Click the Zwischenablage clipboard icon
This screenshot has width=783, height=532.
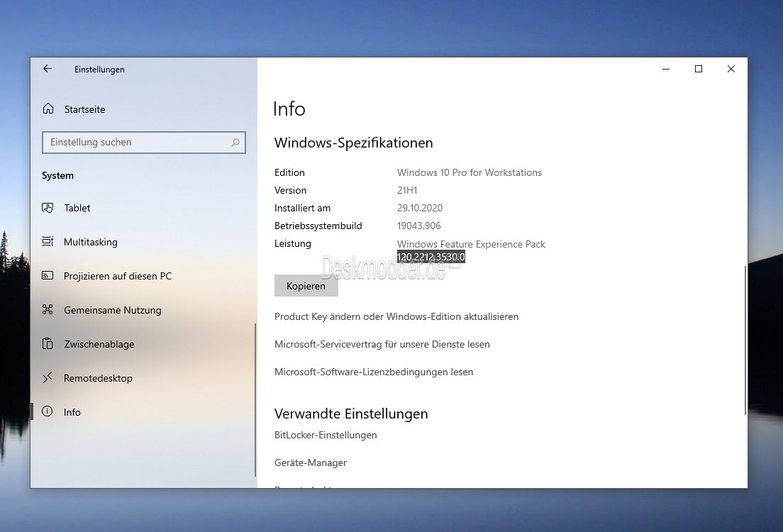(x=48, y=344)
